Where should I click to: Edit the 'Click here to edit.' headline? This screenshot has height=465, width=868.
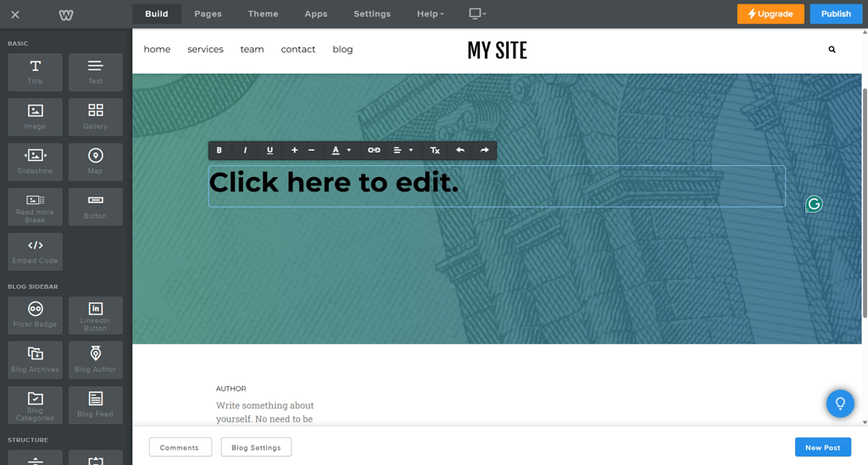(334, 182)
